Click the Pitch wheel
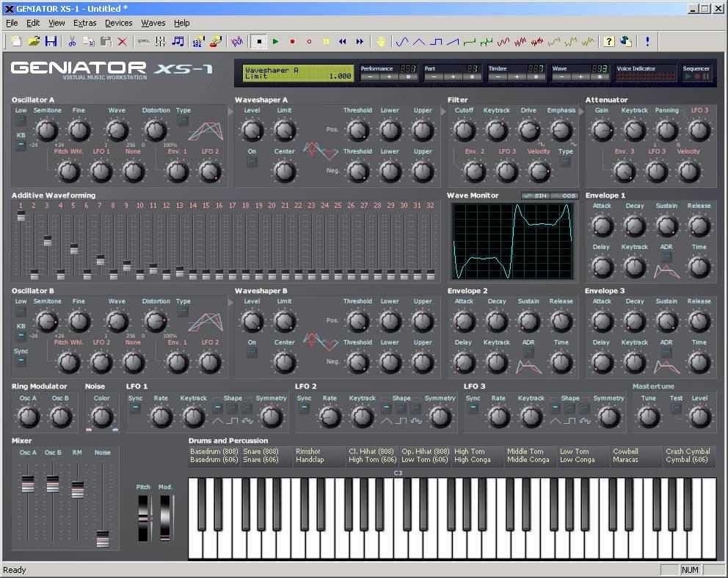 (x=143, y=518)
